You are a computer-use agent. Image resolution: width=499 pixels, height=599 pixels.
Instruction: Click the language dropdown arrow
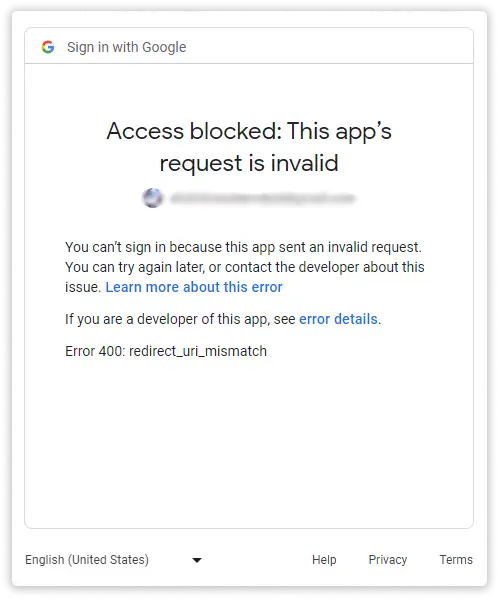pyautogui.click(x=197, y=560)
